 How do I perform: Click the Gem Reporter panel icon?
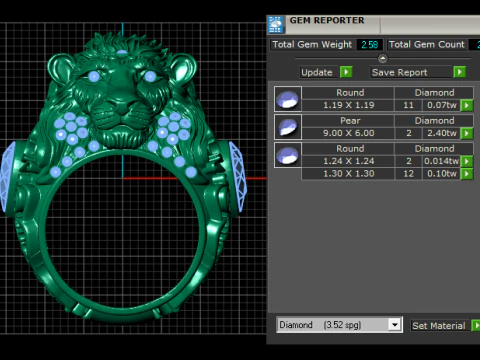coord(275,24)
